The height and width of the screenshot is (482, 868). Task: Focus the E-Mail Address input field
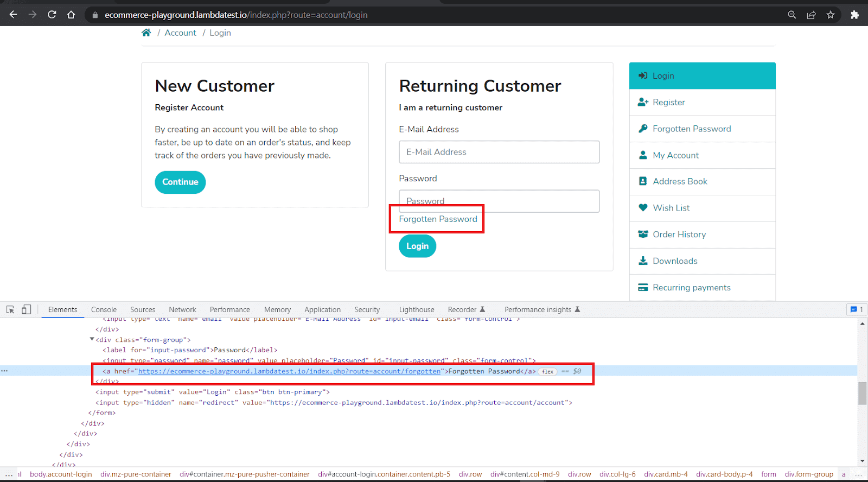tap(499, 152)
